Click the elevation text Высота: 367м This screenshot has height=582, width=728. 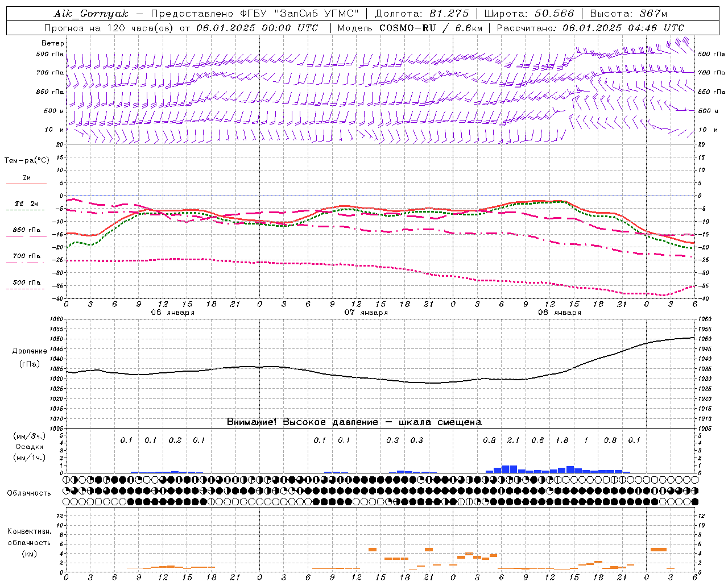(x=628, y=14)
